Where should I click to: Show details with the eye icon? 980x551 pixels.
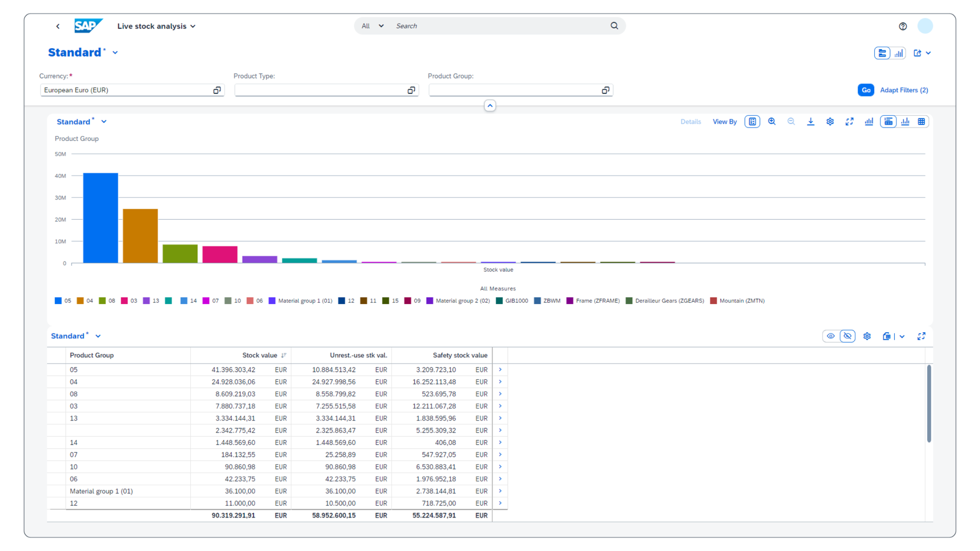click(831, 336)
